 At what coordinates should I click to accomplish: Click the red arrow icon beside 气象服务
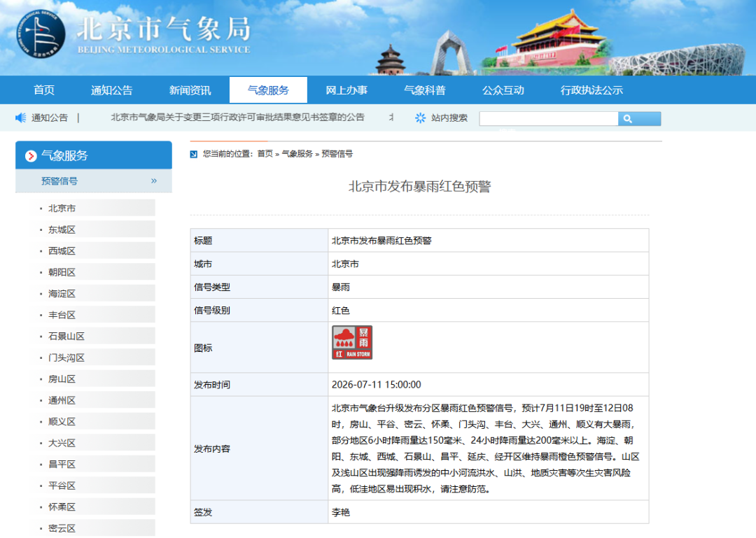tap(31, 156)
